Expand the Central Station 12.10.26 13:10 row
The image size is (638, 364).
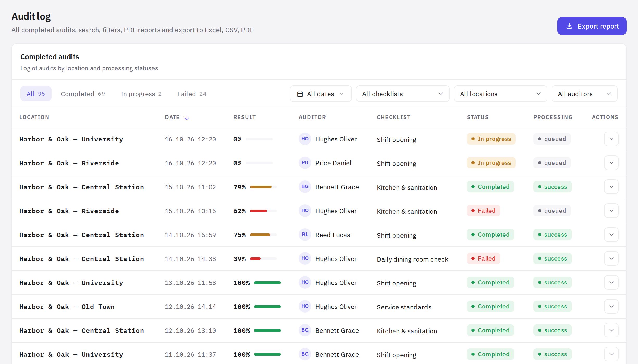611,330
